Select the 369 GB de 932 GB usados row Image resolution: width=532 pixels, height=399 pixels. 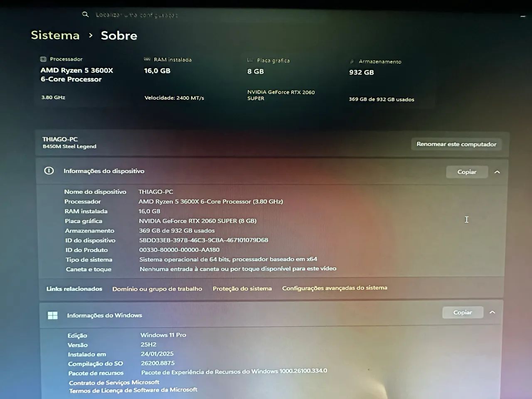(177, 231)
